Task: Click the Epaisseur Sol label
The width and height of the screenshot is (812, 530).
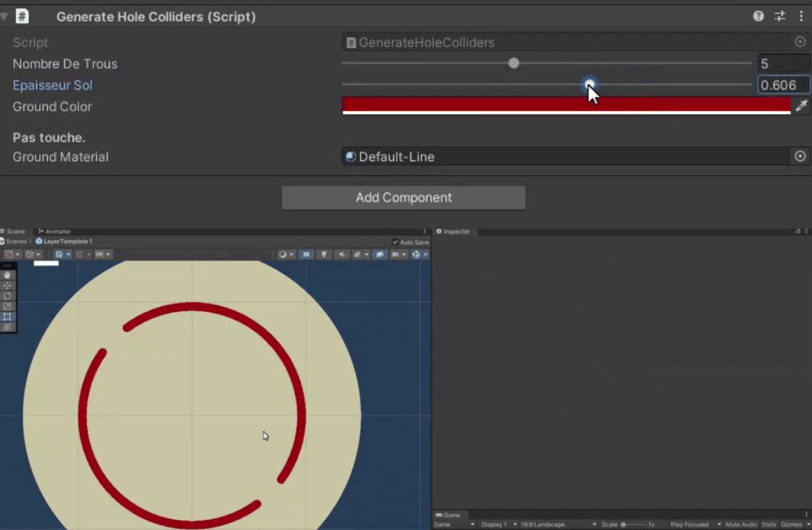Action: 52,85
